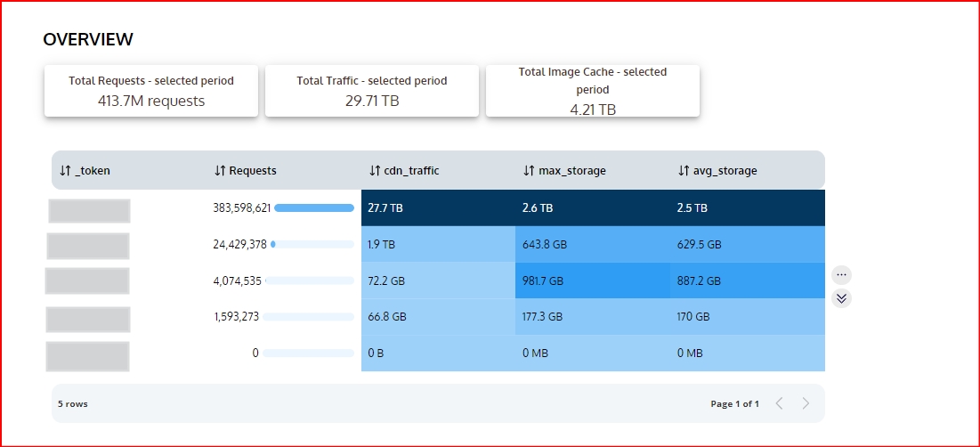This screenshot has height=447, width=980.
Task: Open the Total Requests summary card
Action: 151,91
